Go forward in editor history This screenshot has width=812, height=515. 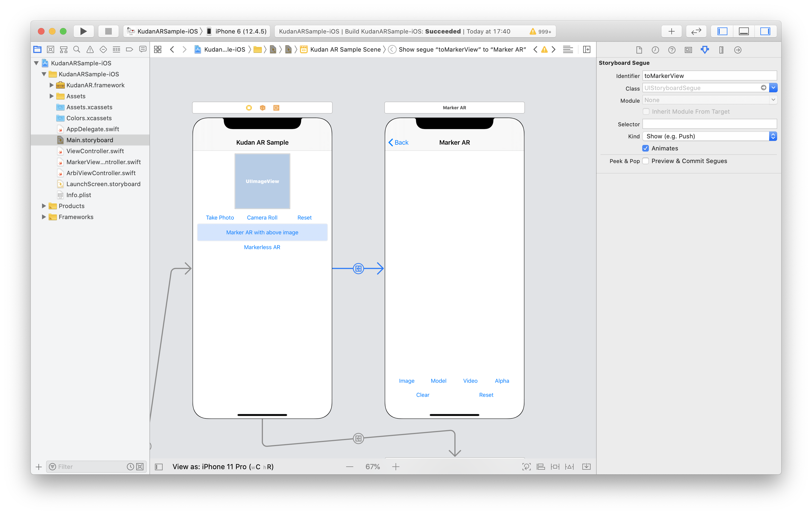tap(184, 49)
